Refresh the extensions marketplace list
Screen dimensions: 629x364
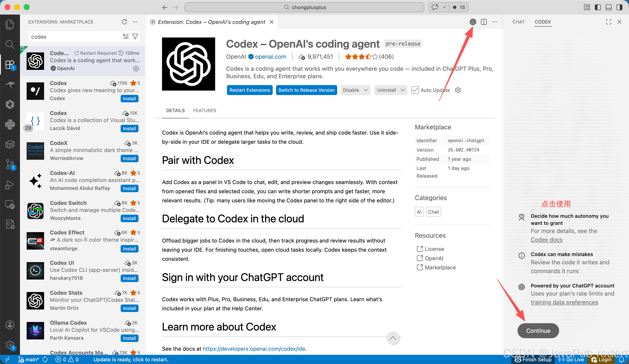tap(124, 22)
